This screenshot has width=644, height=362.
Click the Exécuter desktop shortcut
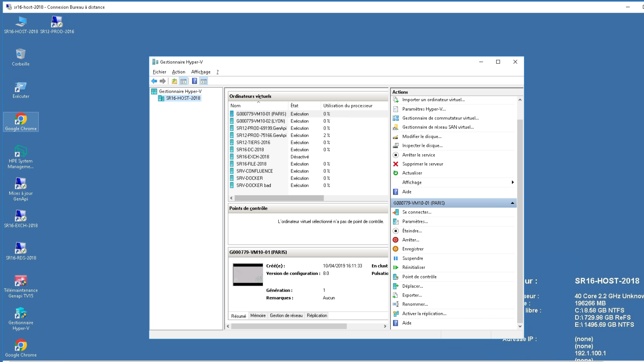[x=21, y=90]
